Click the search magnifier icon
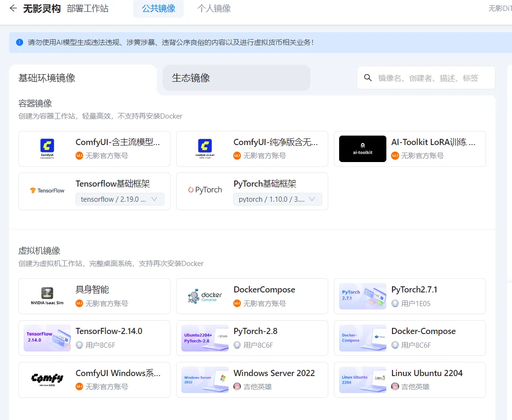 coord(367,78)
